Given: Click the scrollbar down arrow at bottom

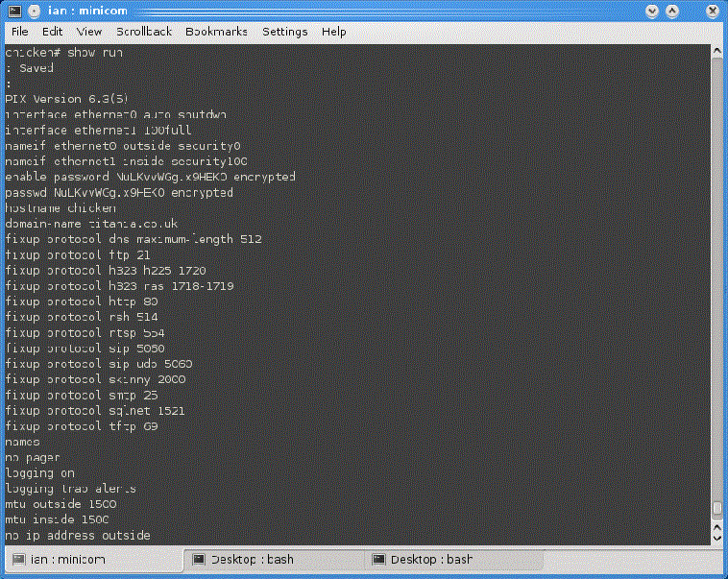Looking at the screenshot, I should tap(717, 539).
